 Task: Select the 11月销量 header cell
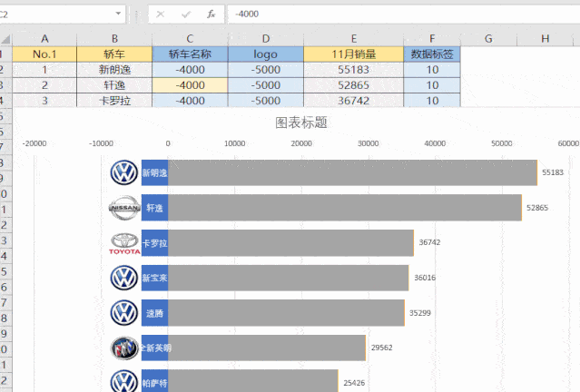point(354,54)
